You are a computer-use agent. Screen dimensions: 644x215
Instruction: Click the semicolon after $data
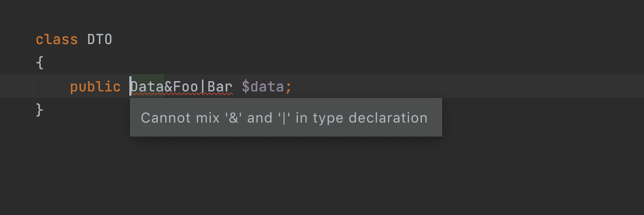[x=289, y=88]
